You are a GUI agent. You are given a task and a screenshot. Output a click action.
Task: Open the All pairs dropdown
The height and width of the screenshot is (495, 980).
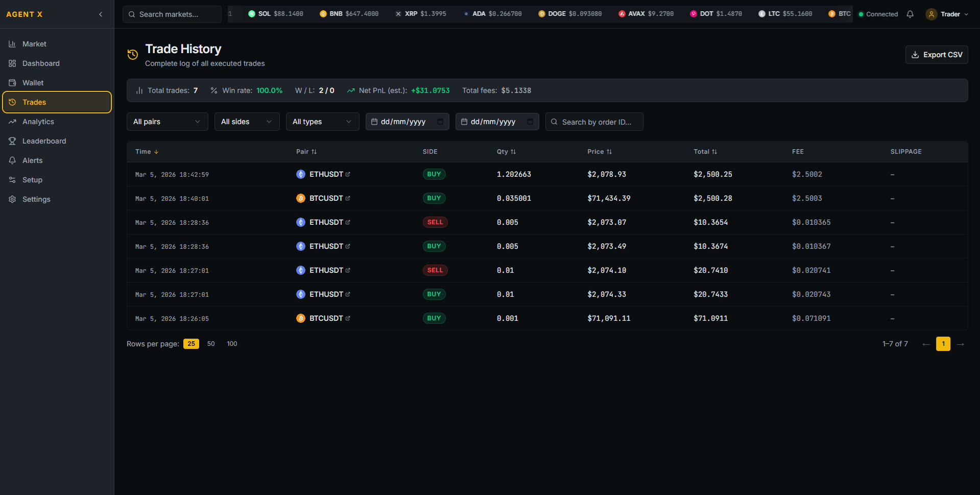167,122
